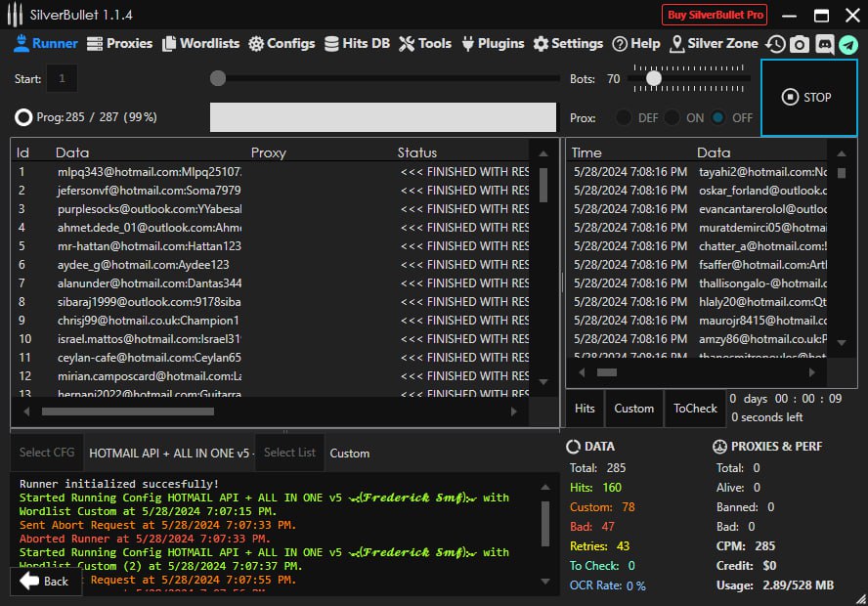Screen dimensions: 868x606
Task: Go to the Wordlists section
Action: [x=201, y=43]
